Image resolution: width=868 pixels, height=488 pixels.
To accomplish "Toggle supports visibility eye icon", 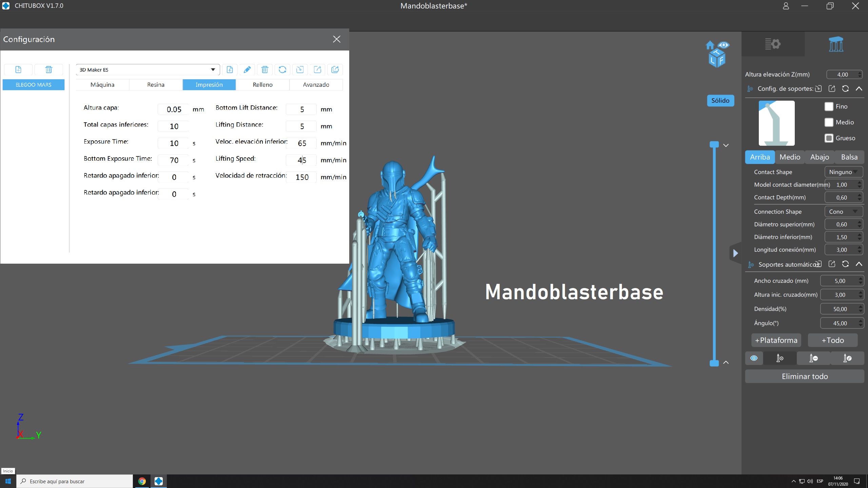I will (754, 358).
